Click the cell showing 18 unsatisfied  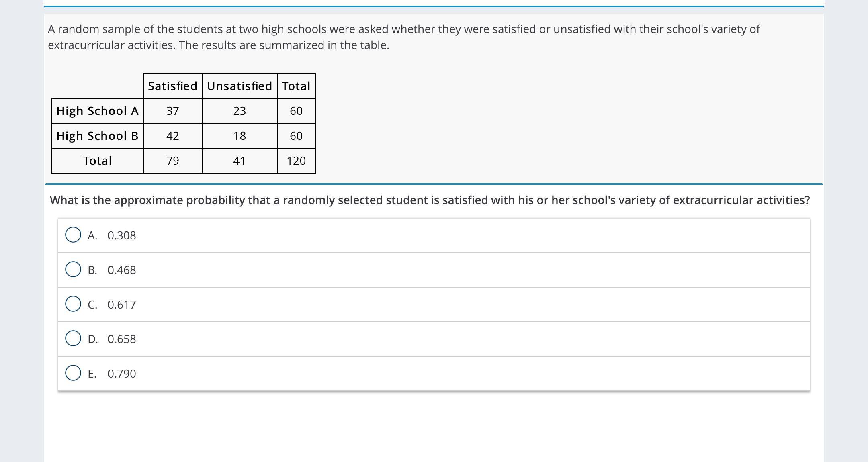click(x=240, y=136)
